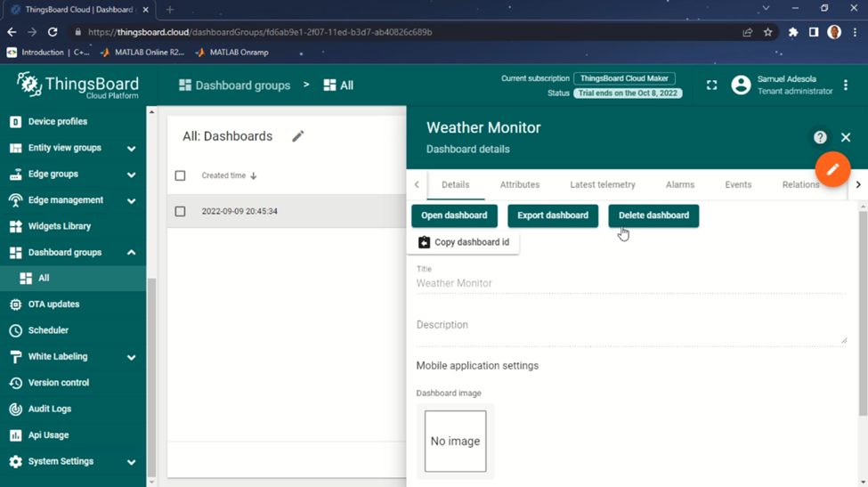Copy dashboard id to clipboard
Image resolution: width=868 pixels, height=487 pixels.
click(463, 242)
